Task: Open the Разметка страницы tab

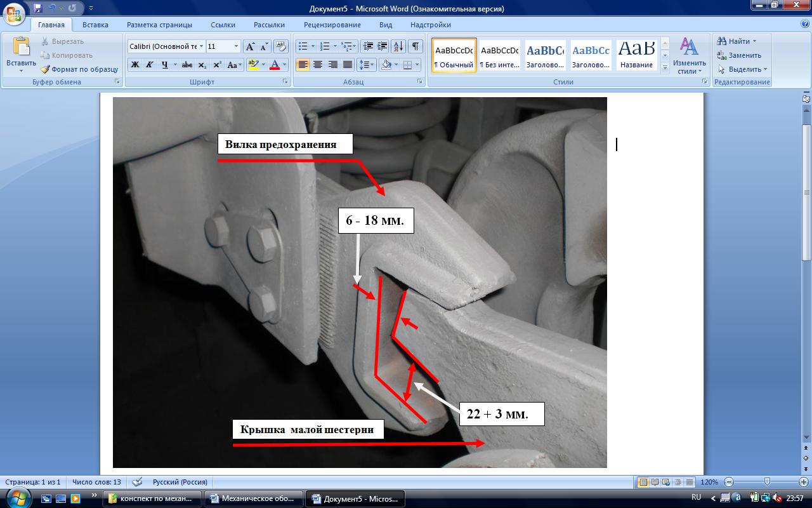Action: click(159, 25)
